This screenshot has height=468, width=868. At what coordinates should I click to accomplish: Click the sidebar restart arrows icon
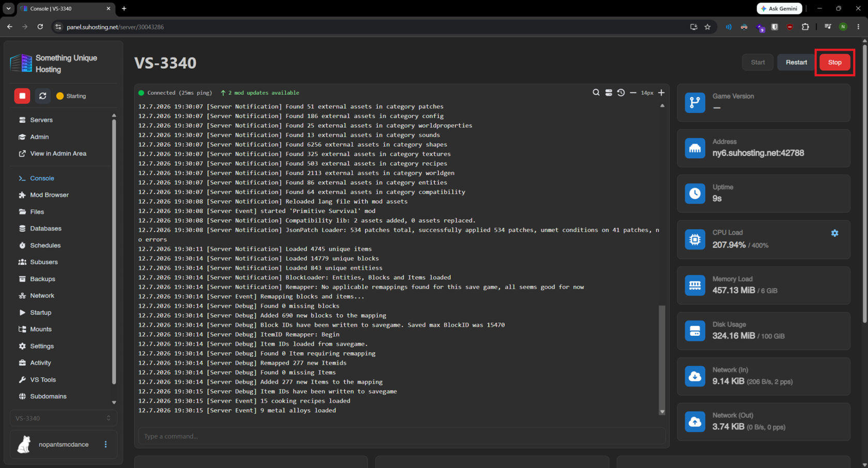(x=43, y=96)
